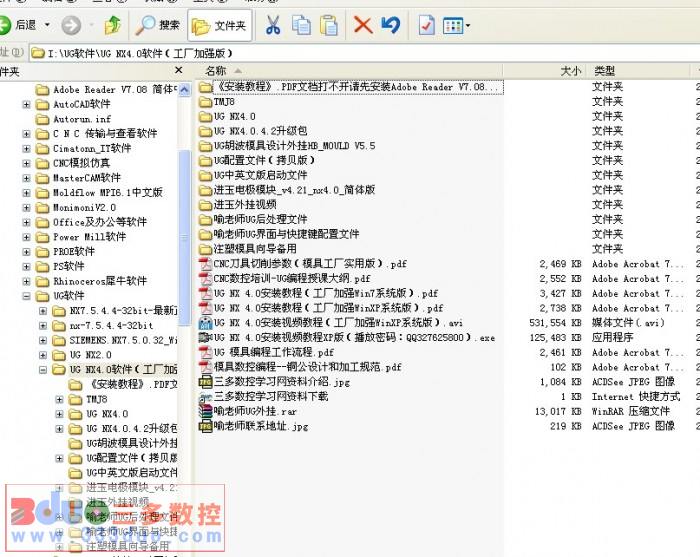
Task: Select UG胡波模具设计外挂HB_MOULD V5.5 folder
Action: pos(288,146)
